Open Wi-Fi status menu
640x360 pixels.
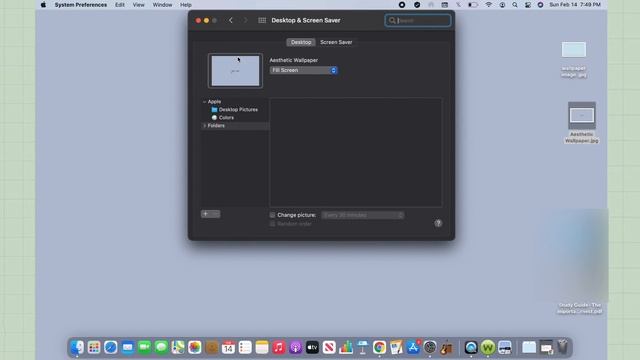(x=488, y=5)
